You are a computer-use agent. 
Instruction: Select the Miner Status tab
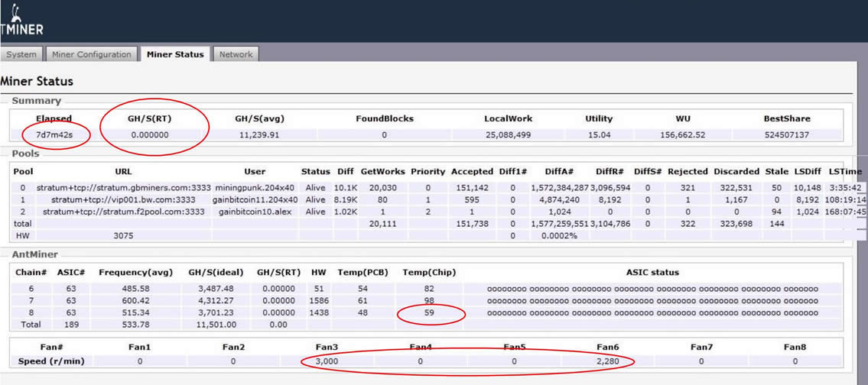(175, 54)
